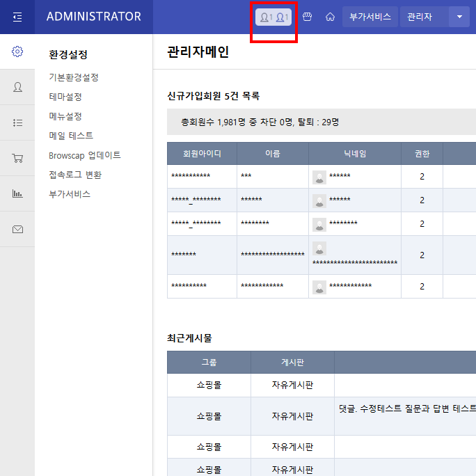The width and height of the screenshot is (476, 476).
Task: Click the first member's avatar thumbnail
Action: point(319,177)
